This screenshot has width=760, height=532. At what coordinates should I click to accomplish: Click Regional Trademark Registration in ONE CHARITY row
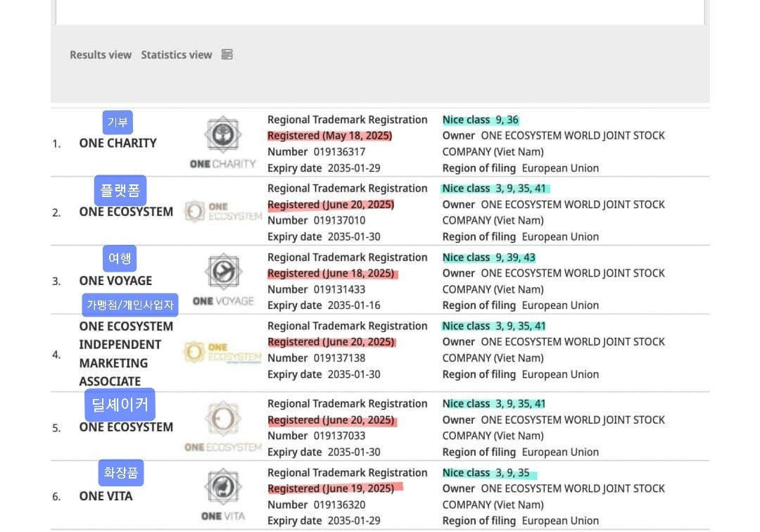(348, 120)
